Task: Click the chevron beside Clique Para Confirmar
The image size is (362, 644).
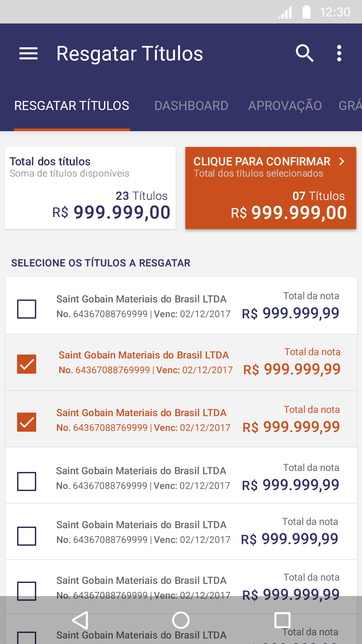Action: (342, 162)
